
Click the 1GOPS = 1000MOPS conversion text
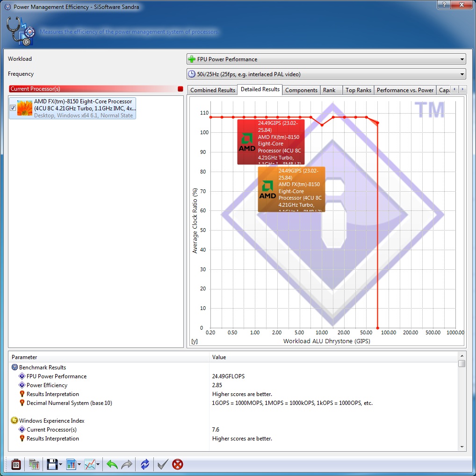[x=292, y=403]
